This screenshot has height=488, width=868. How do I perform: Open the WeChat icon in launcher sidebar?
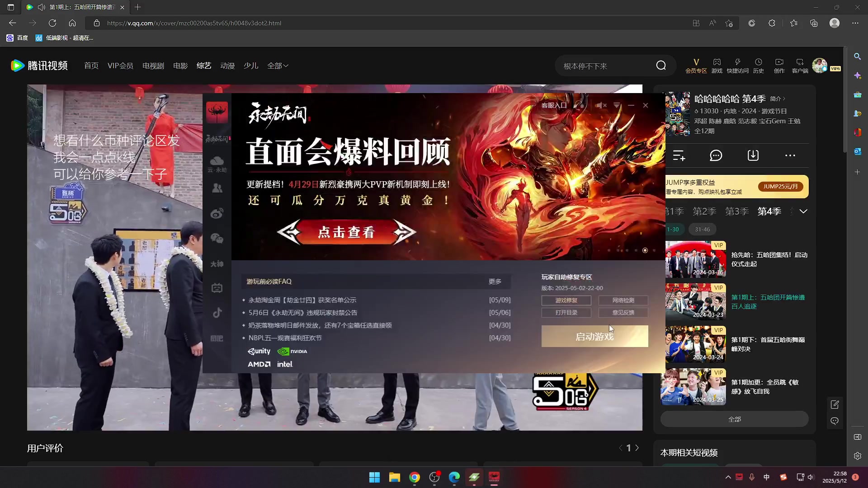point(217,238)
